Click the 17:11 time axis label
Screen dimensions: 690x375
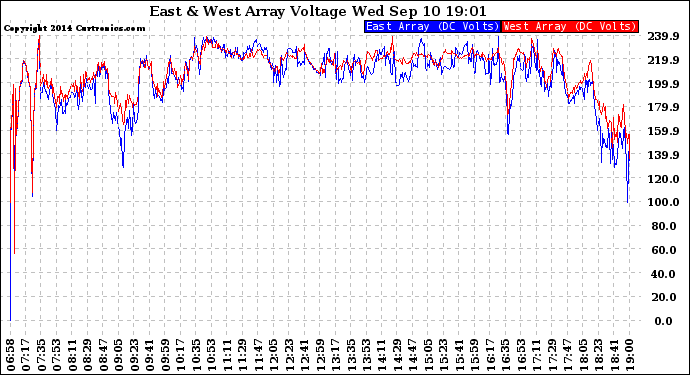coord(536,355)
